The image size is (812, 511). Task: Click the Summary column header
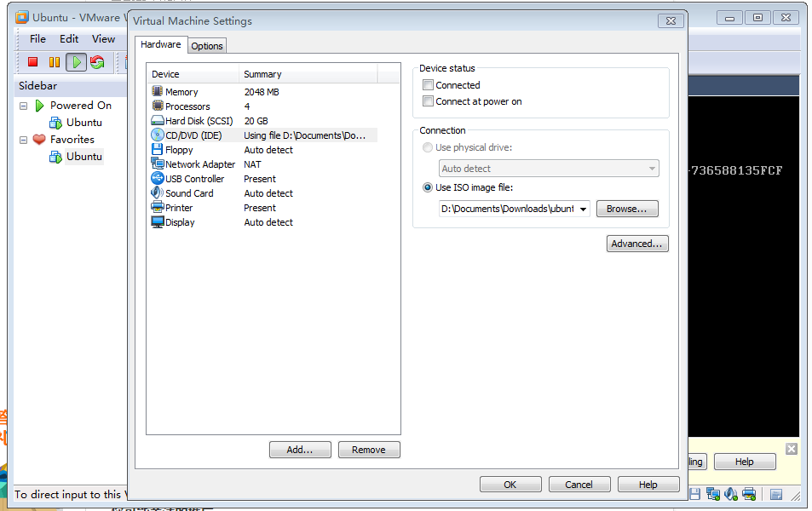(308, 75)
